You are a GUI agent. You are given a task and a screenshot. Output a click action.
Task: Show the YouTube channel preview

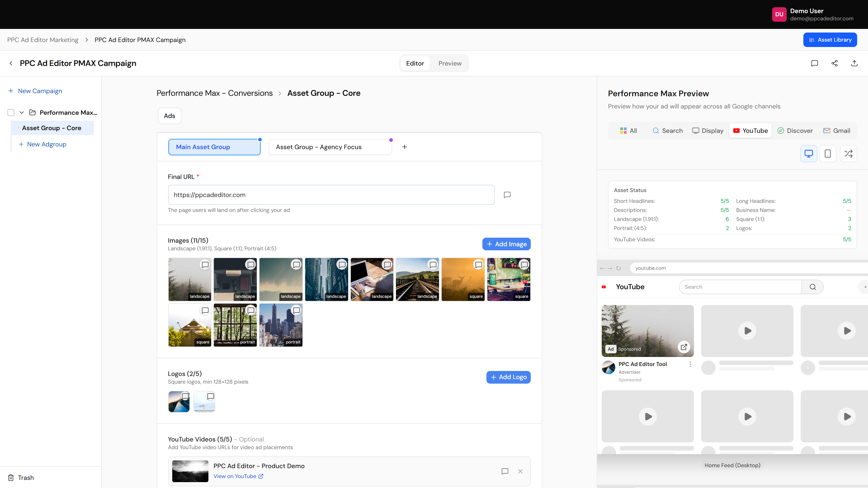(750, 131)
